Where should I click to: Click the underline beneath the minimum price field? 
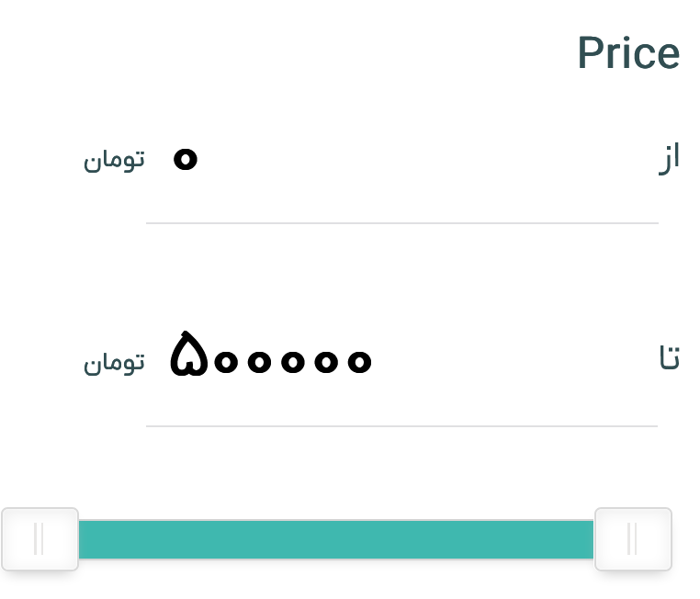[401, 222]
